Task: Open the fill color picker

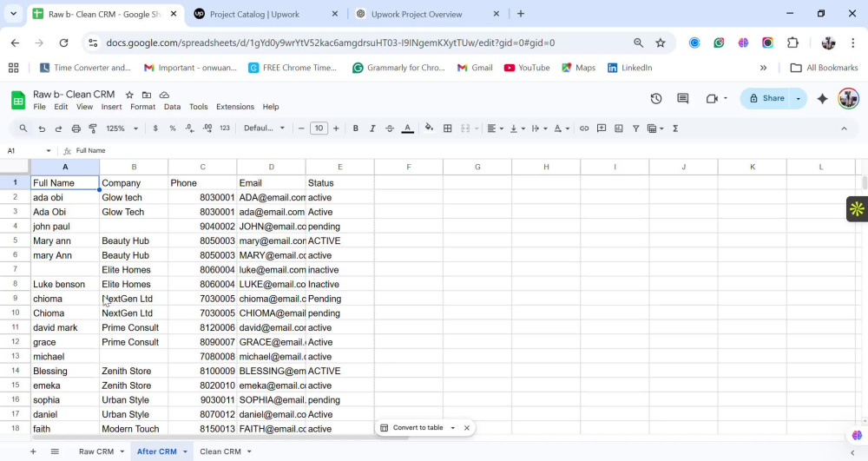Action: click(x=429, y=128)
